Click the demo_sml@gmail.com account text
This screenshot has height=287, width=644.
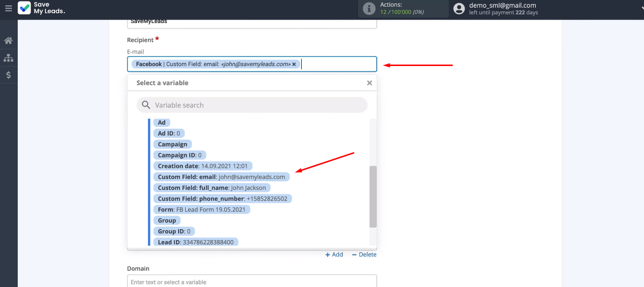pyautogui.click(x=502, y=5)
